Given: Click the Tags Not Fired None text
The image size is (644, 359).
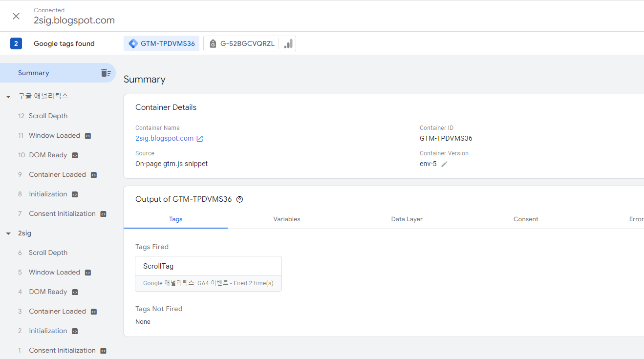Looking at the screenshot, I should (x=143, y=322).
